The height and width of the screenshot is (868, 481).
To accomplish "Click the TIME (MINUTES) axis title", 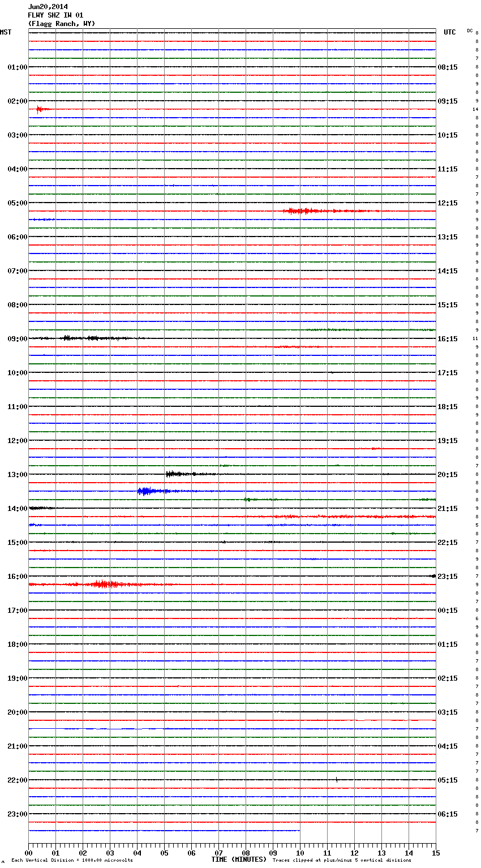I will tap(239, 860).
